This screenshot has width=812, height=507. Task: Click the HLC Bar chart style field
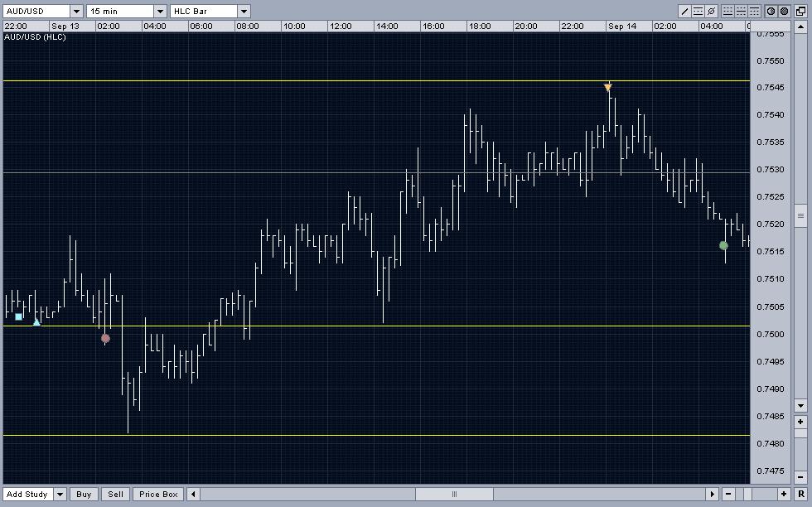(204, 11)
